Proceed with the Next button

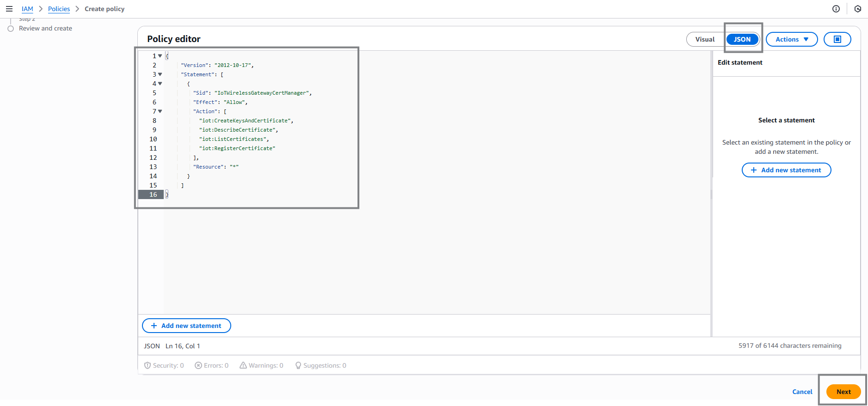click(x=843, y=392)
